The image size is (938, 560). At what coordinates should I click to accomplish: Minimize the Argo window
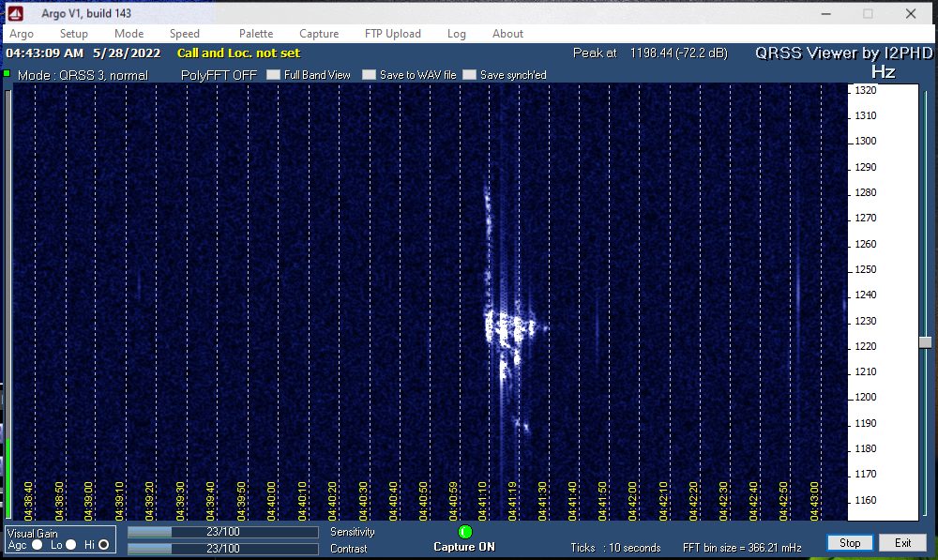pyautogui.click(x=826, y=13)
